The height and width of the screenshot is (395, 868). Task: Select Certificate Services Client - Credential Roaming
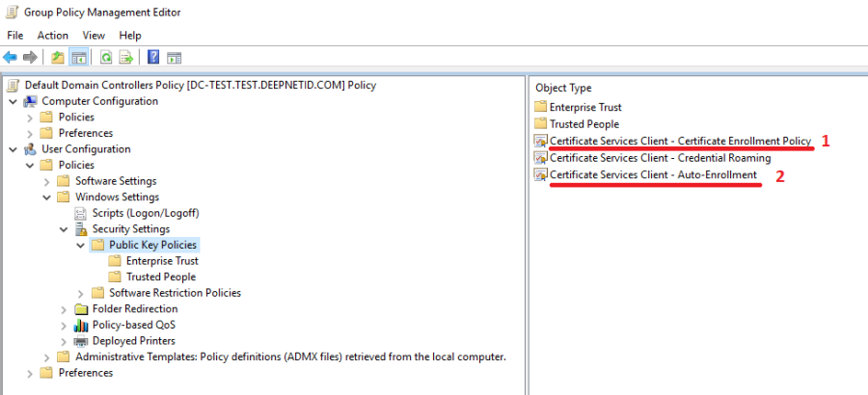pyautogui.click(x=660, y=157)
